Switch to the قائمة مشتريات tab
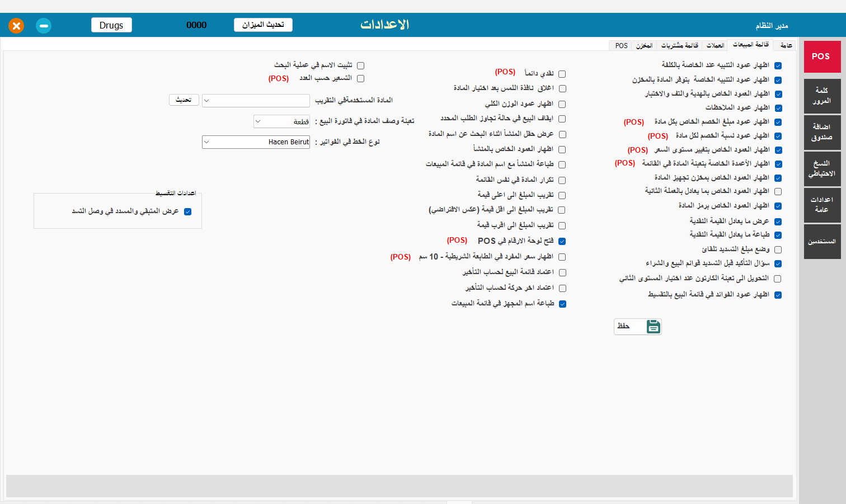This screenshot has width=846, height=504. click(680, 45)
